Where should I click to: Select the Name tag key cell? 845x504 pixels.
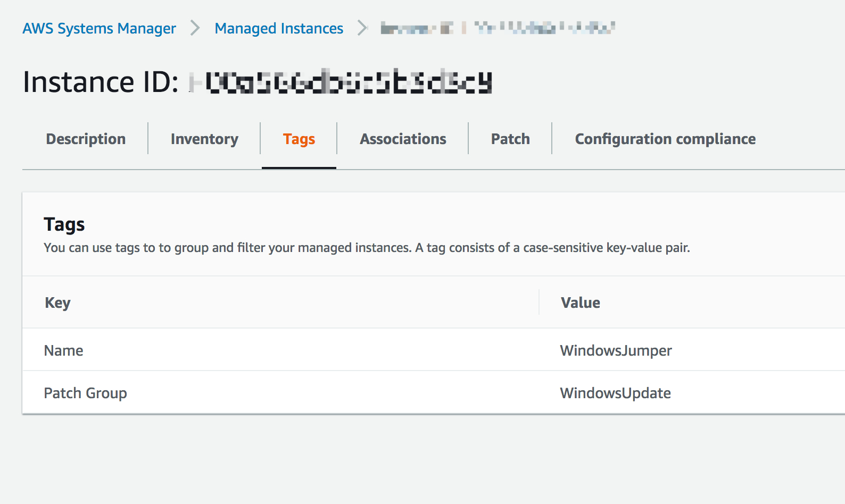[63, 350]
